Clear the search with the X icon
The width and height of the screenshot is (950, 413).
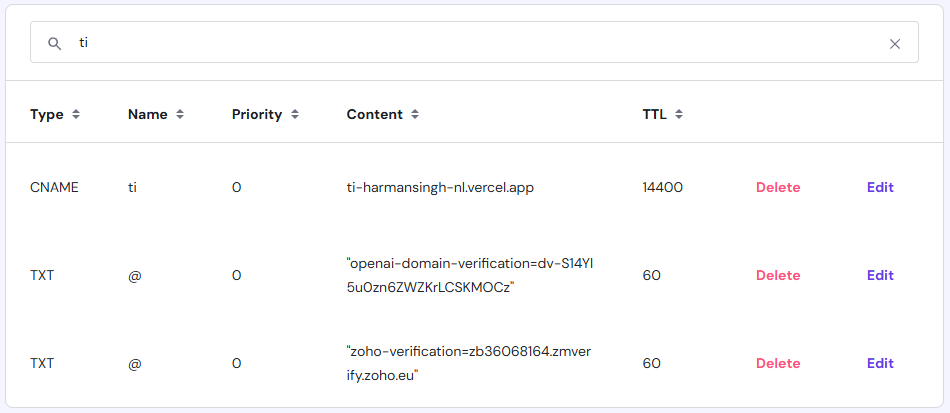click(894, 44)
